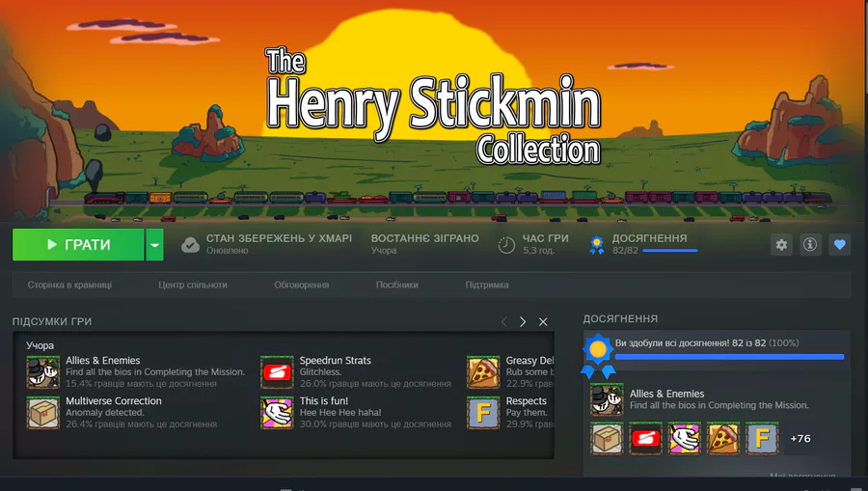This screenshot has width=868, height=491.
Task: Open game settings gear icon
Action: [x=781, y=245]
